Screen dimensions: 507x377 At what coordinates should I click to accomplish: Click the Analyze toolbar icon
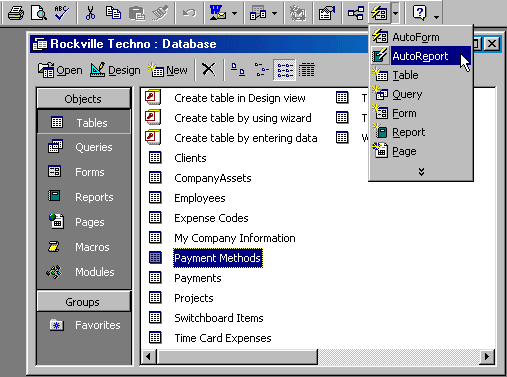[x=258, y=14]
